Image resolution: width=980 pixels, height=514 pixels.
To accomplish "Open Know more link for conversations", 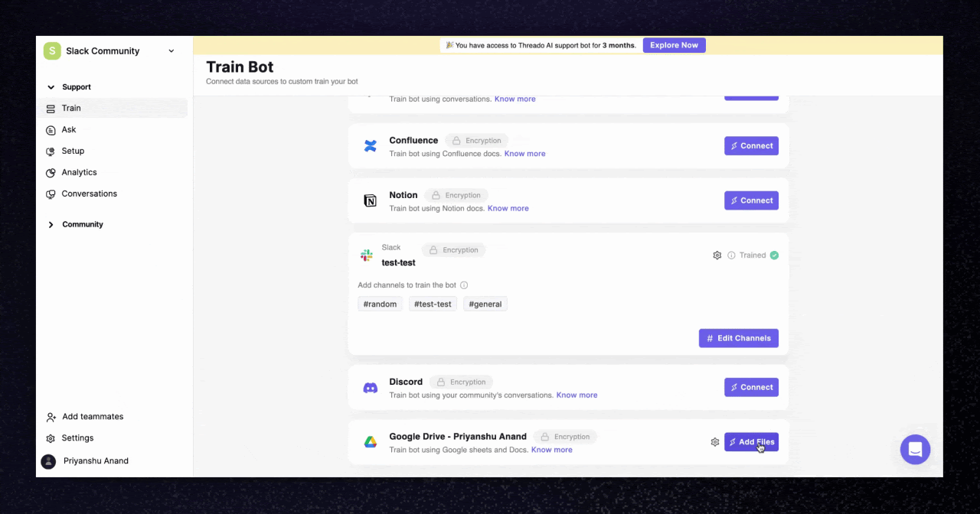I will [514, 99].
